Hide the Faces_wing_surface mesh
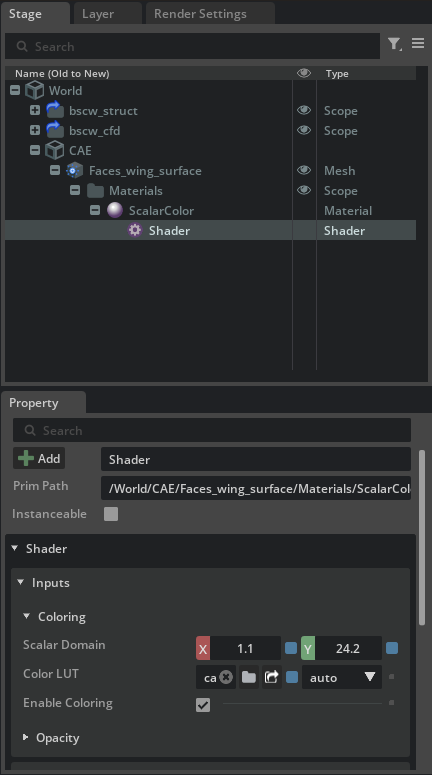432x775 pixels. click(304, 170)
